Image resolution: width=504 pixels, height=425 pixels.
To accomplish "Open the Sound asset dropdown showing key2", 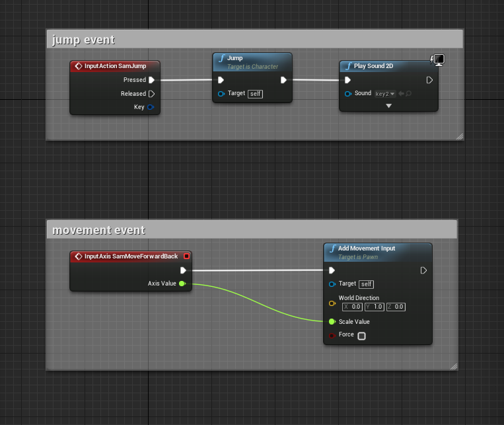I will point(385,94).
